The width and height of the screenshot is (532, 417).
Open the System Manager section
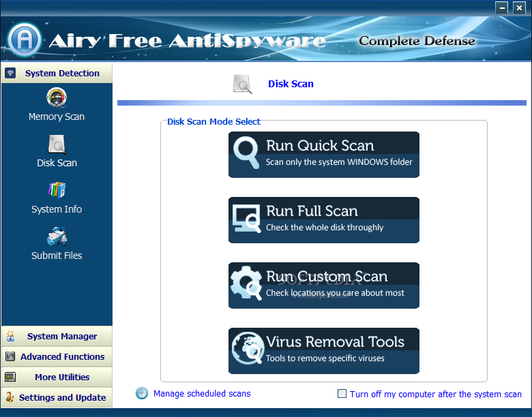(x=57, y=337)
